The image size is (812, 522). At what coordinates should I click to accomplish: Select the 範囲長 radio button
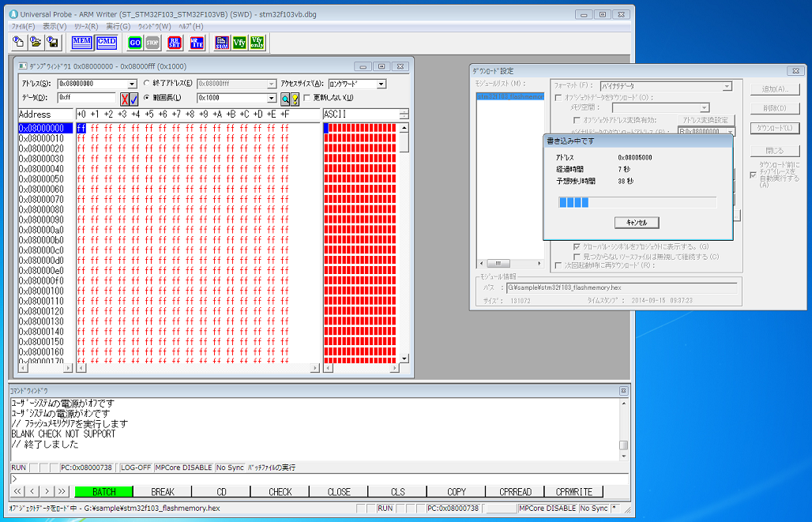pos(146,98)
